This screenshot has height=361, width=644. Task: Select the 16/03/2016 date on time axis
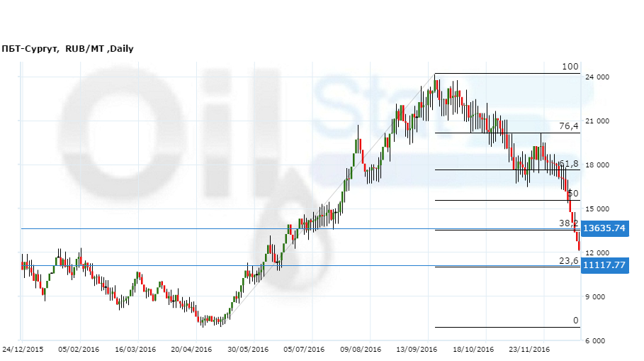pyautogui.click(x=135, y=350)
